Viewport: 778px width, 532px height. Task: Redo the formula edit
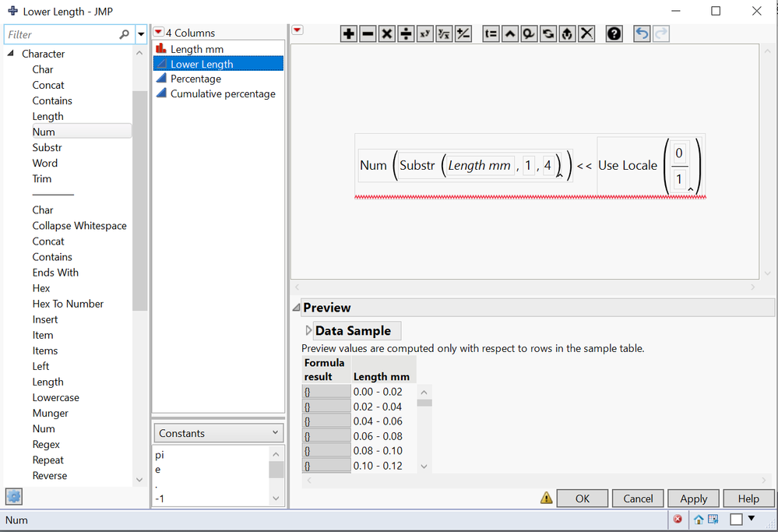click(x=661, y=33)
